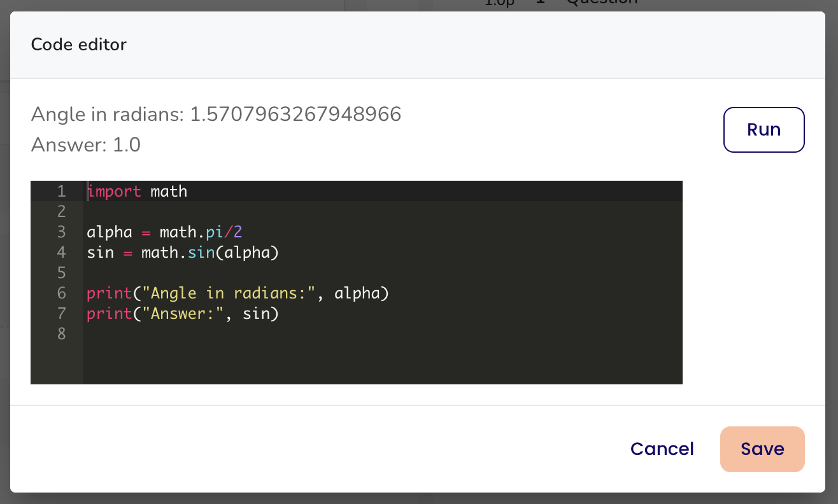Select the print 'Angle in radians:' code line
The width and height of the screenshot is (838, 504).
pyautogui.click(x=238, y=293)
